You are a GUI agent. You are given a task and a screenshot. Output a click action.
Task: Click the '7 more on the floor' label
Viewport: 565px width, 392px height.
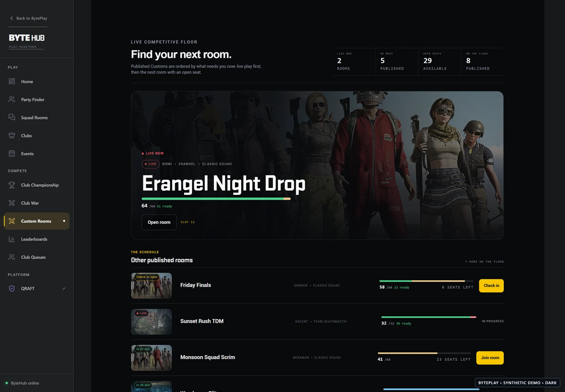click(484, 262)
